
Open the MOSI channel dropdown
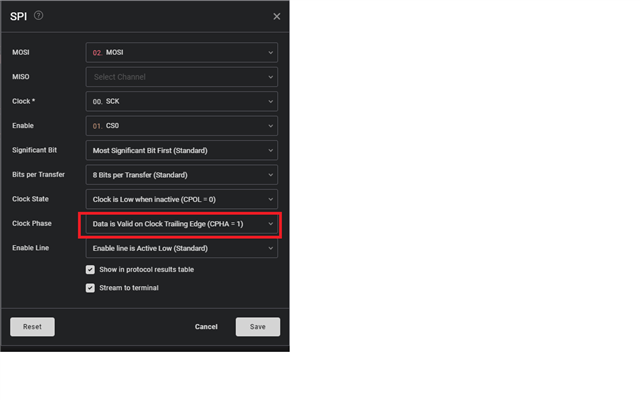(x=181, y=52)
